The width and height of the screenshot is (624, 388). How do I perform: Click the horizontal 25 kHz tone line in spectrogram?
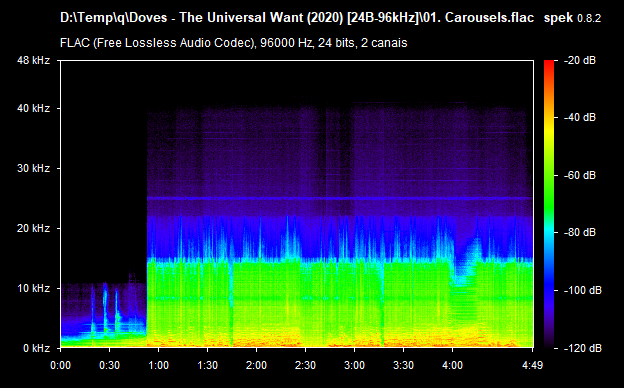tap(339, 198)
